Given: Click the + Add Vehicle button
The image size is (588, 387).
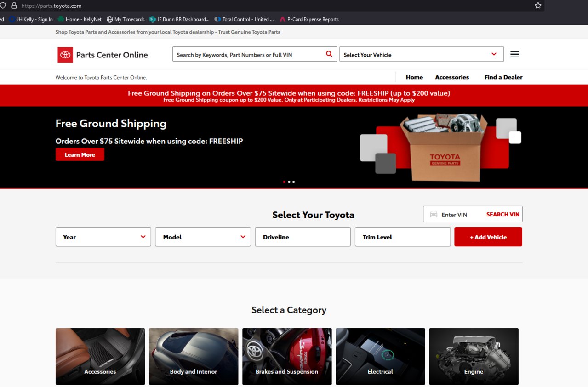Looking at the screenshot, I should 488,237.
